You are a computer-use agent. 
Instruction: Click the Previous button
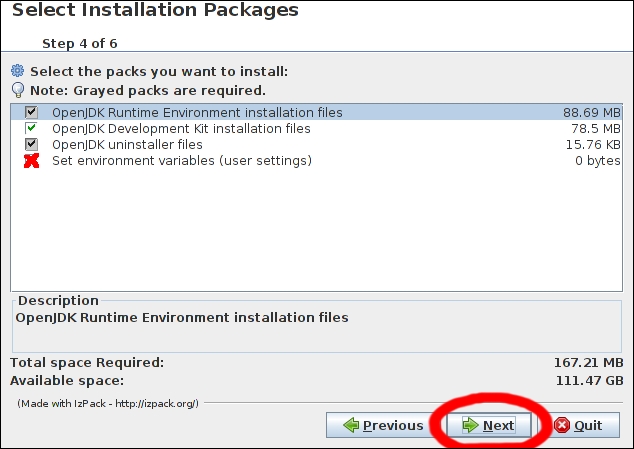click(x=382, y=425)
